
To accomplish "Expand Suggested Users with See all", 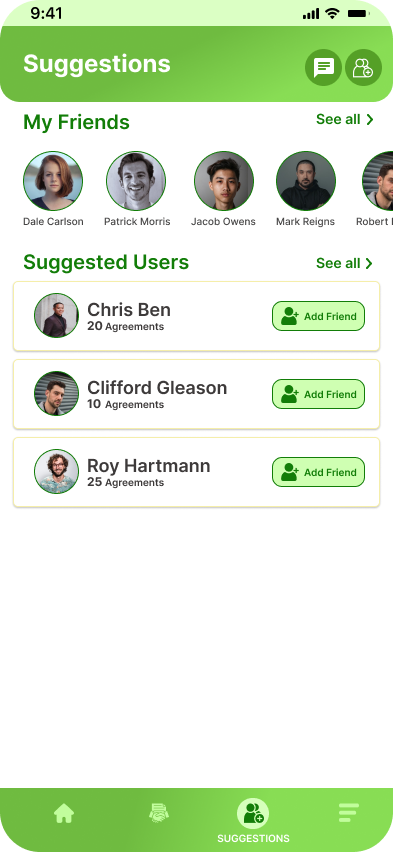I will click(345, 263).
